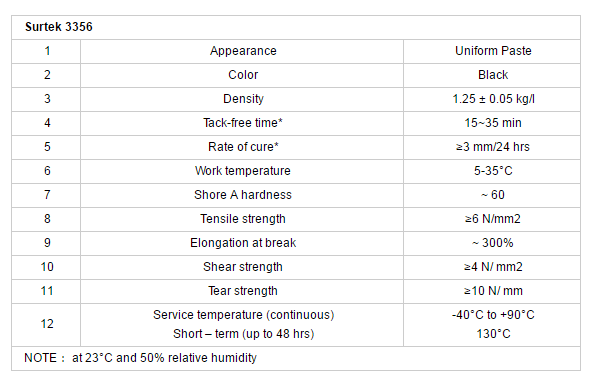Click the Surtek 3356 table heading

(x=59, y=27)
